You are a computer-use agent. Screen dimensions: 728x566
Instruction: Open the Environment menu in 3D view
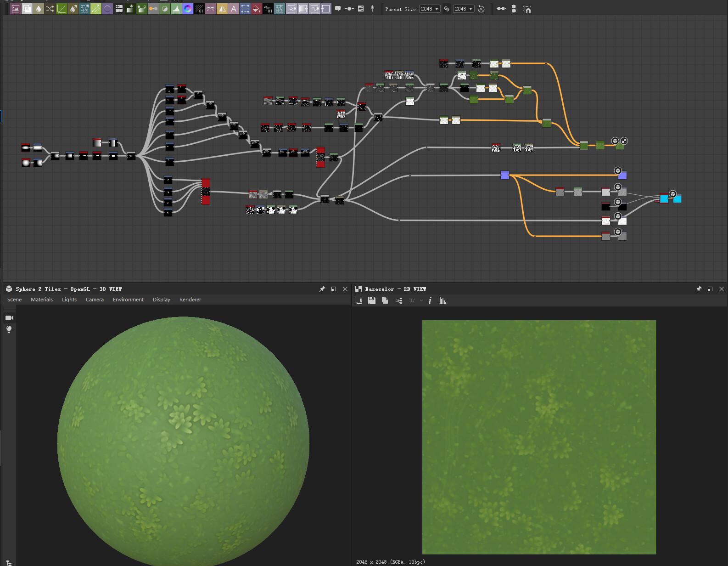click(x=128, y=300)
